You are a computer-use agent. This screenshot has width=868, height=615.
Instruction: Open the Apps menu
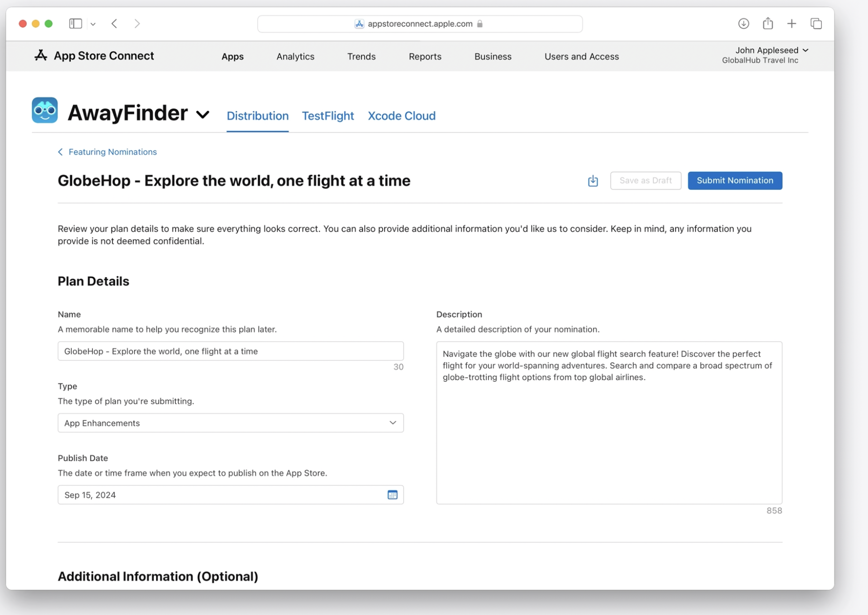[x=232, y=56]
